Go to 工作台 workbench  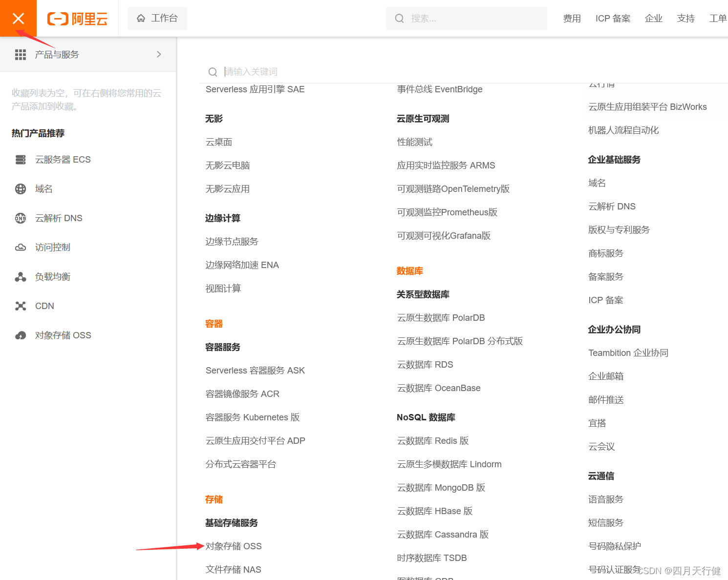point(157,19)
